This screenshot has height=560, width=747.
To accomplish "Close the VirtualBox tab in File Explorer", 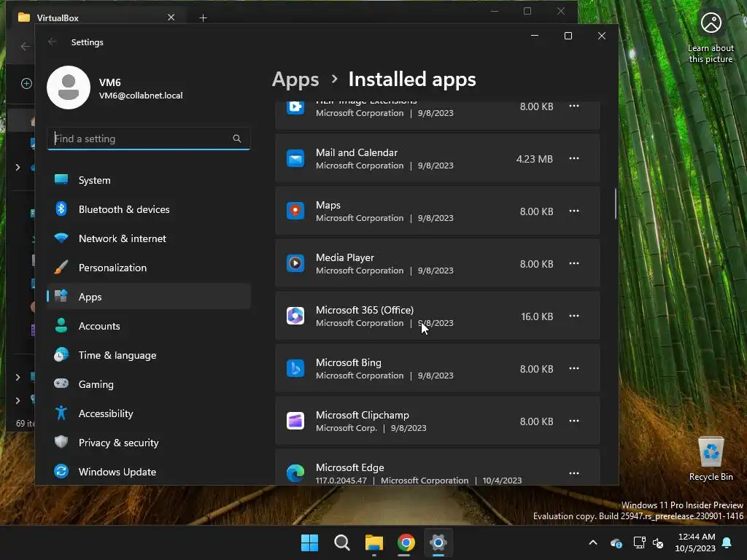I will [x=171, y=17].
